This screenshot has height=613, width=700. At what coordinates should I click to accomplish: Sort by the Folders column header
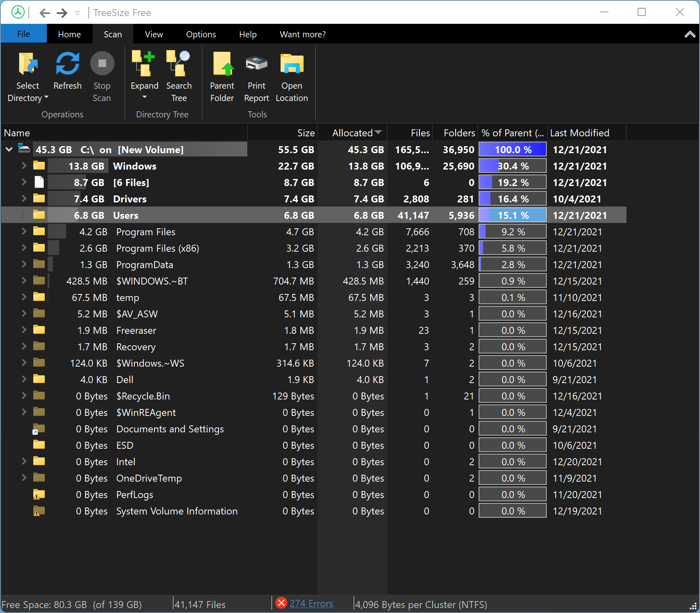point(455,133)
